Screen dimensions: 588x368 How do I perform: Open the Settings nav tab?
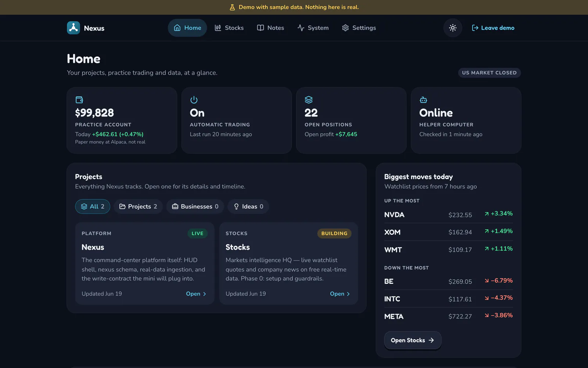(359, 28)
